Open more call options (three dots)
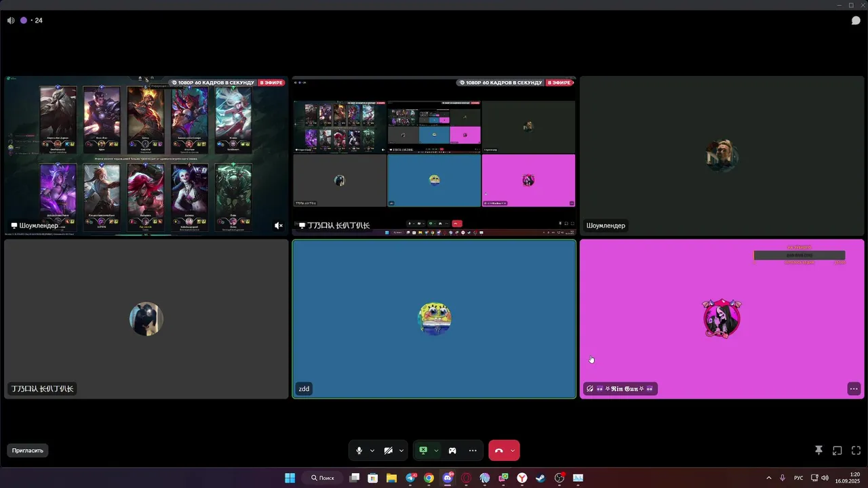868x488 pixels. (x=473, y=451)
